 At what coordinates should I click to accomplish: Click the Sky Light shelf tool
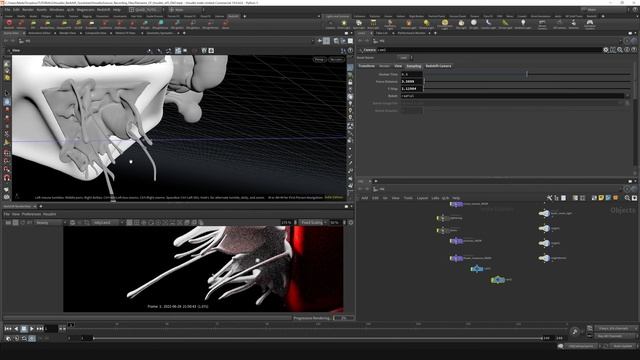coord(461,24)
